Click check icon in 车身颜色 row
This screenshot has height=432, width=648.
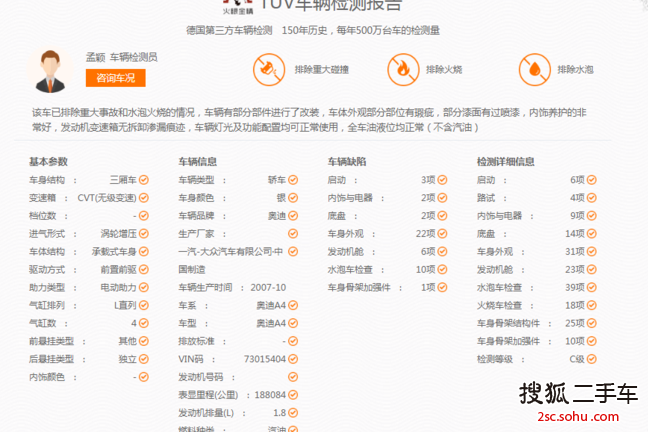(x=293, y=198)
